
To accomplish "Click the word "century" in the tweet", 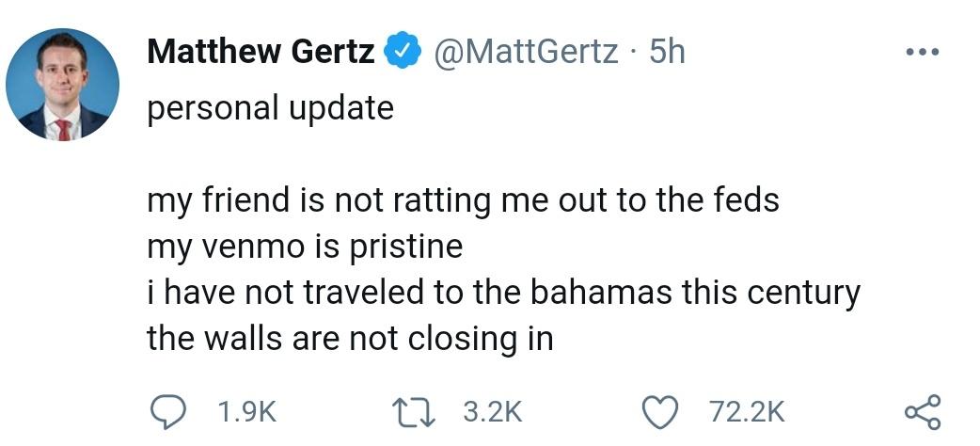I will (x=803, y=293).
